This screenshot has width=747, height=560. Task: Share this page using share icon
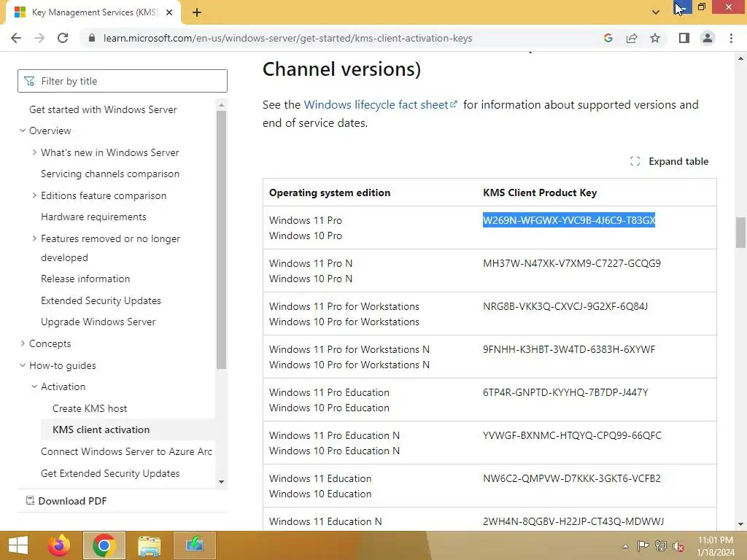pos(632,38)
